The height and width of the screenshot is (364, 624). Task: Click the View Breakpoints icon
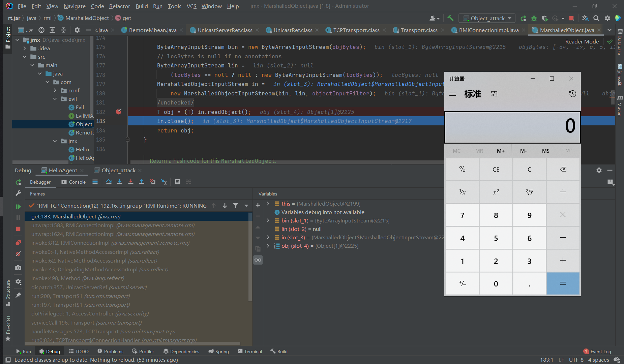[x=18, y=243]
